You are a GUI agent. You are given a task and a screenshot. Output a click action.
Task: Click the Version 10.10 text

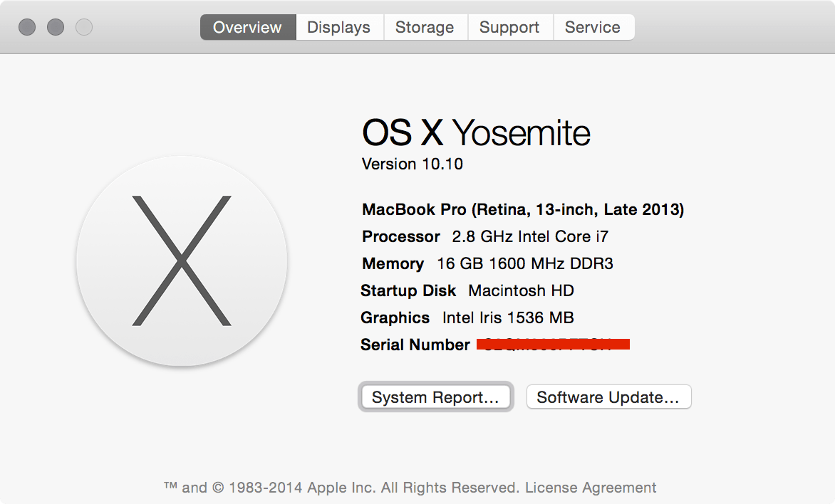pyautogui.click(x=412, y=164)
